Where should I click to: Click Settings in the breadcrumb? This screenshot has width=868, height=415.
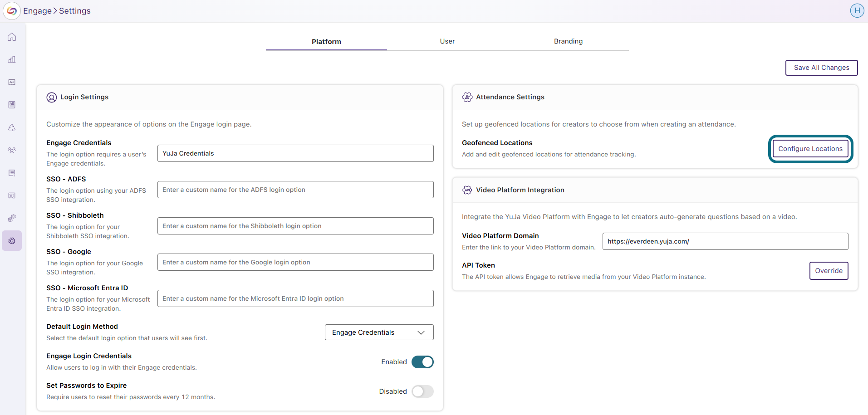(75, 11)
